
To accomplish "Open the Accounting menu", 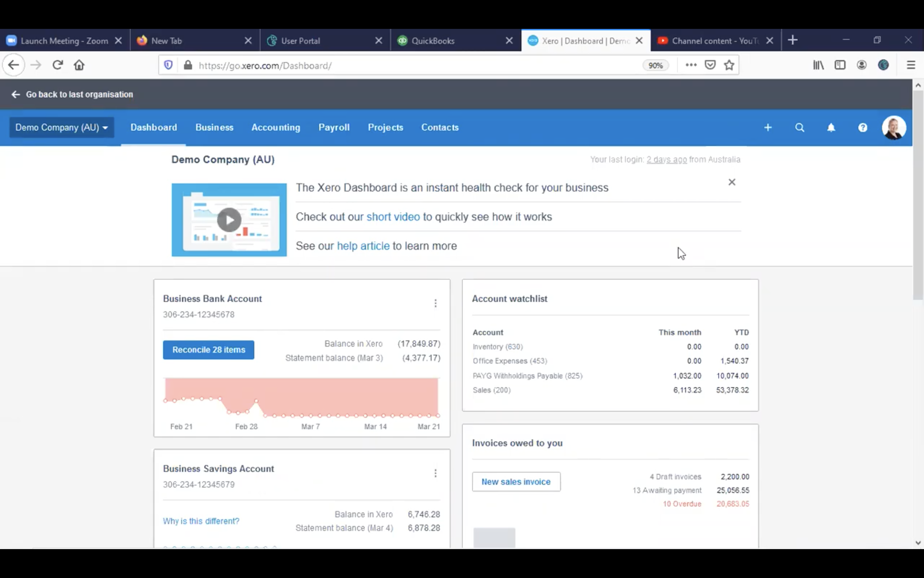I will pos(276,127).
